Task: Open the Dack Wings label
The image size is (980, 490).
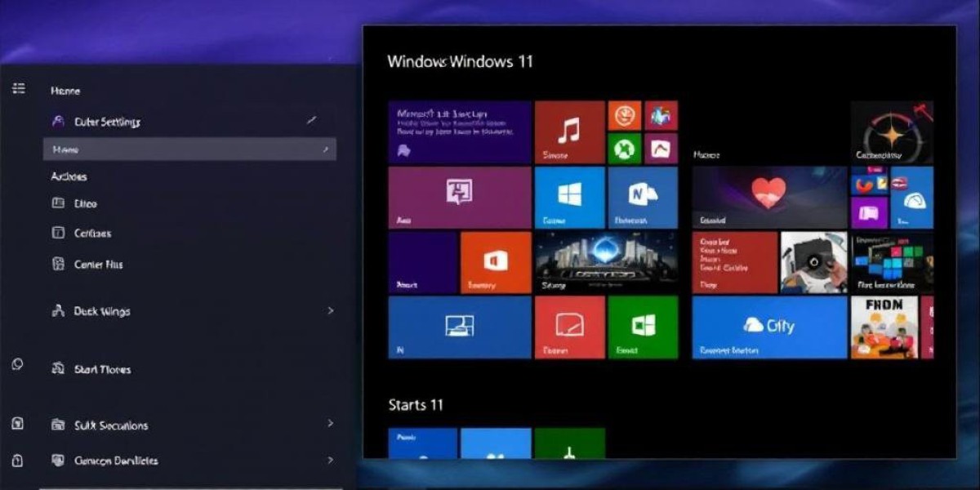Action: pyautogui.click(x=101, y=311)
